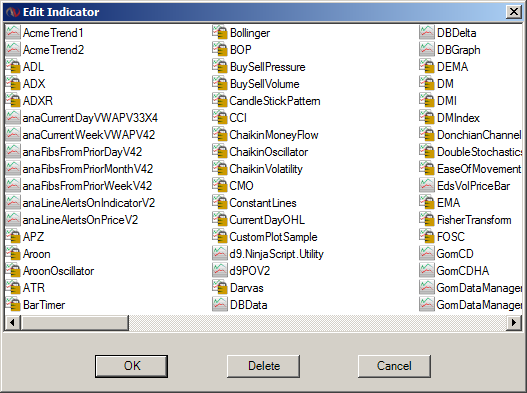The width and height of the screenshot is (527, 393).
Task: Select ChaikinVolatility entry
Action: click(266, 169)
